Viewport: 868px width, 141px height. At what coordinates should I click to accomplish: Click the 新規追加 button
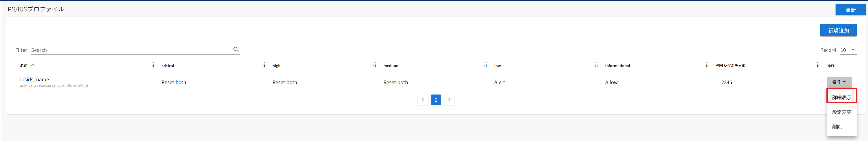click(838, 30)
